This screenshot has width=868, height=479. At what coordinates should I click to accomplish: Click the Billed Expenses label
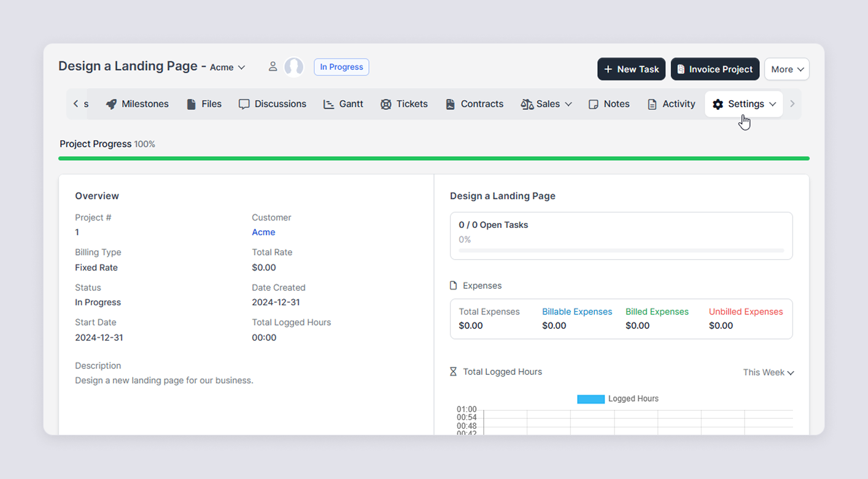[657, 312]
